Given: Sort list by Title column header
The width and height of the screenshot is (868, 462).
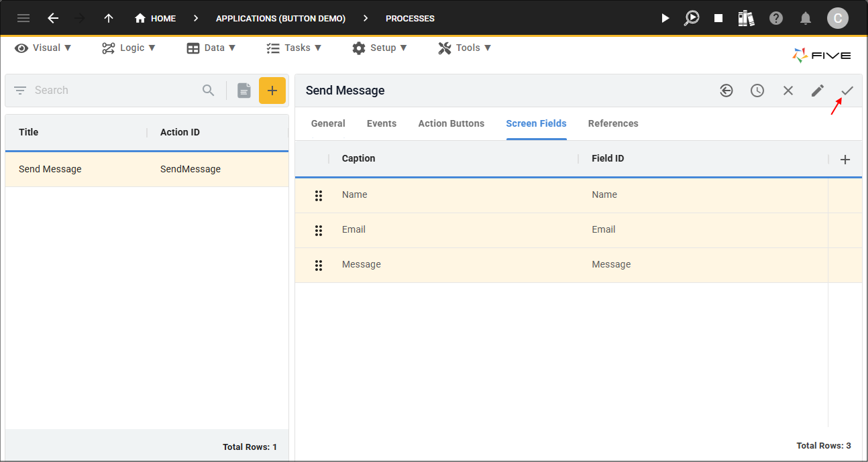Looking at the screenshot, I should 29,132.
